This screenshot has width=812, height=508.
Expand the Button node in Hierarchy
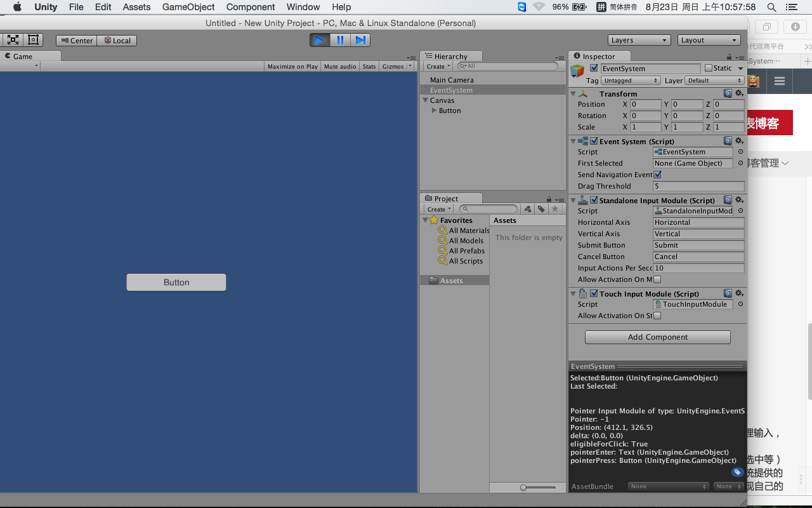point(435,110)
